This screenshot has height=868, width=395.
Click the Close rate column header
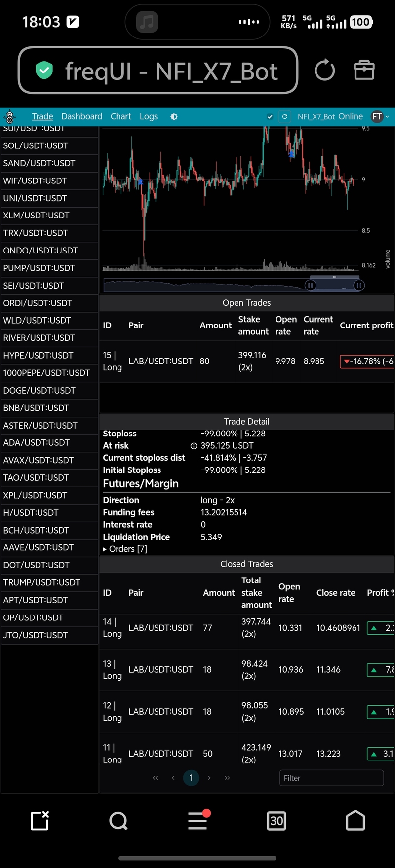(336, 593)
